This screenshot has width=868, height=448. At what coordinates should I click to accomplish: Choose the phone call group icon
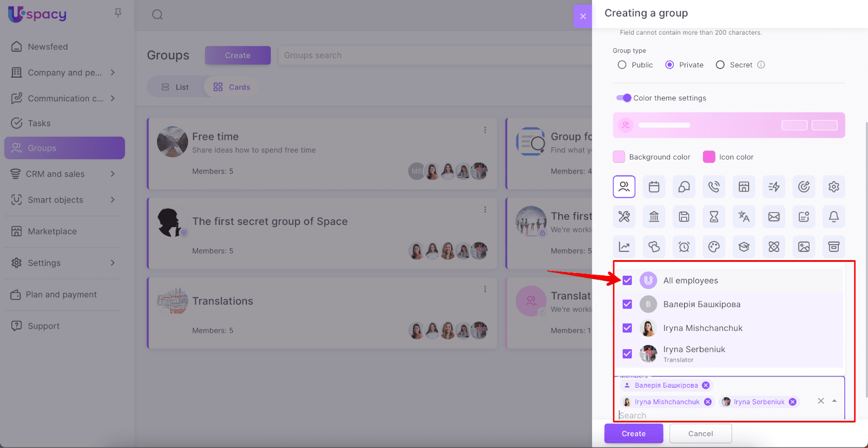713,187
